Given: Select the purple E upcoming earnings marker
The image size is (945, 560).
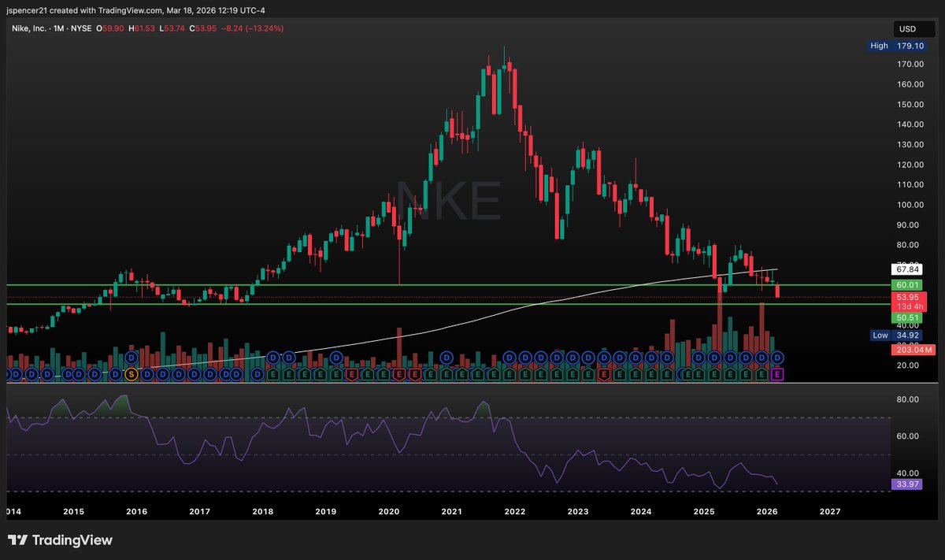Looking at the screenshot, I should (x=777, y=375).
